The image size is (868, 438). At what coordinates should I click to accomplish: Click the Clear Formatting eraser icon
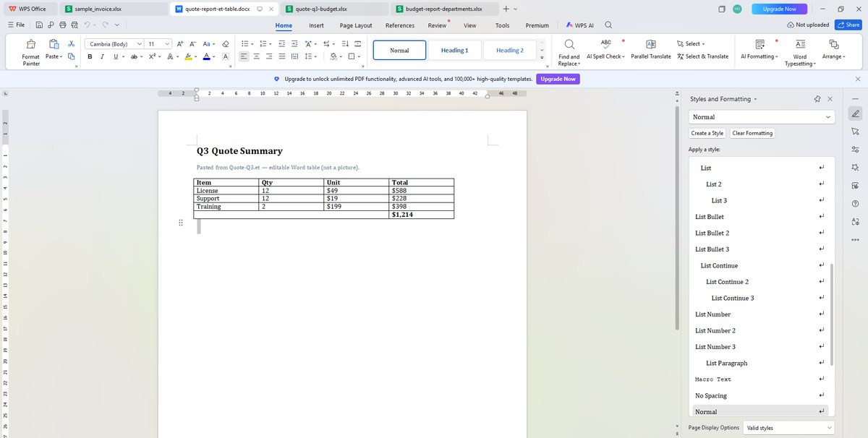225,43
